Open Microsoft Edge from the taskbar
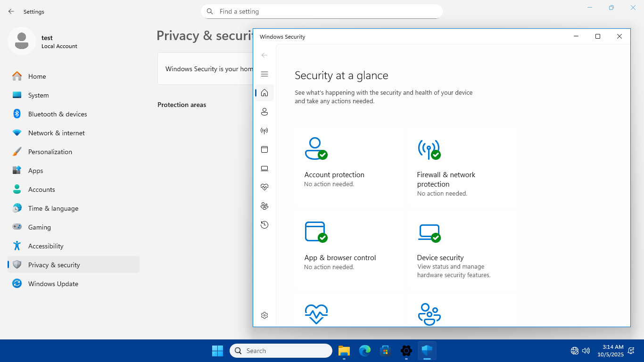The image size is (644, 362). pos(365,351)
